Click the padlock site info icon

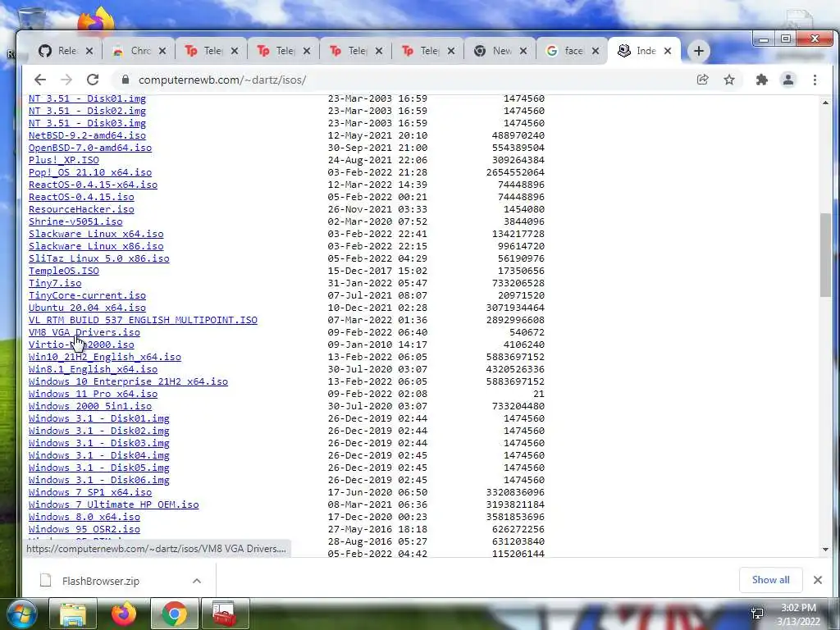pyautogui.click(x=126, y=80)
